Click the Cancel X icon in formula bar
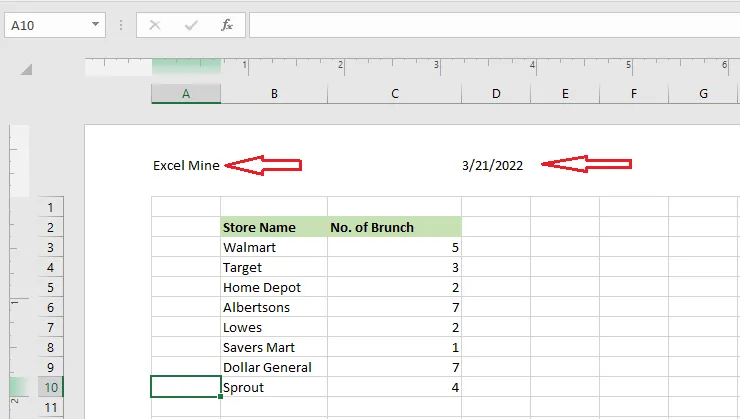 [x=154, y=25]
